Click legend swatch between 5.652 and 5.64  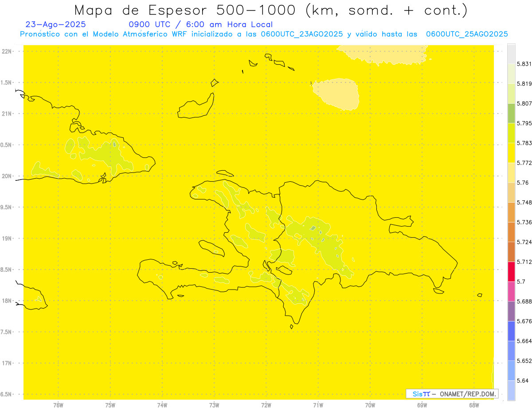point(511,371)
